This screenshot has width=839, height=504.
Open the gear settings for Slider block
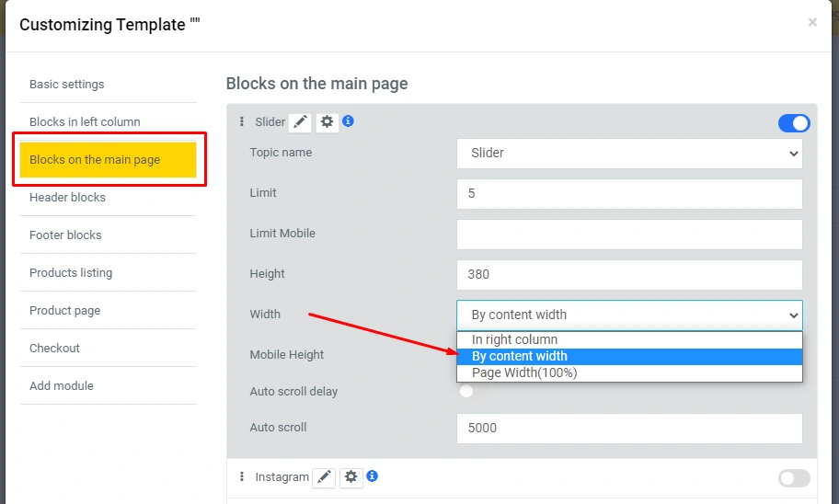327,122
